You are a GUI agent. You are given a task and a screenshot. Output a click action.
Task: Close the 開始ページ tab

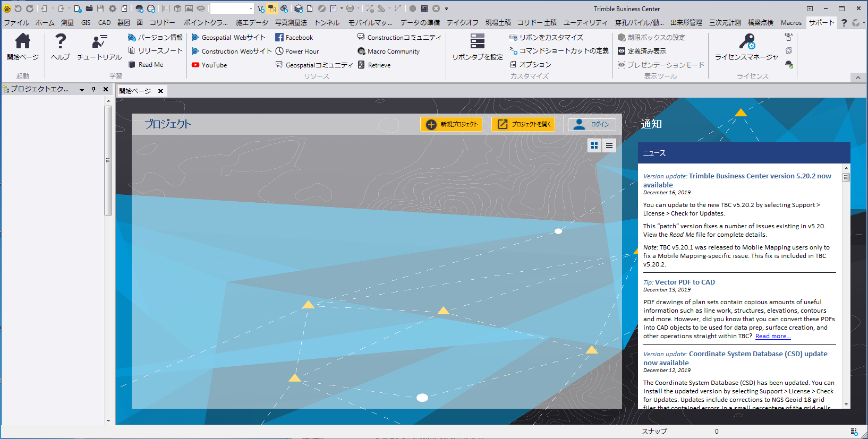point(160,91)
